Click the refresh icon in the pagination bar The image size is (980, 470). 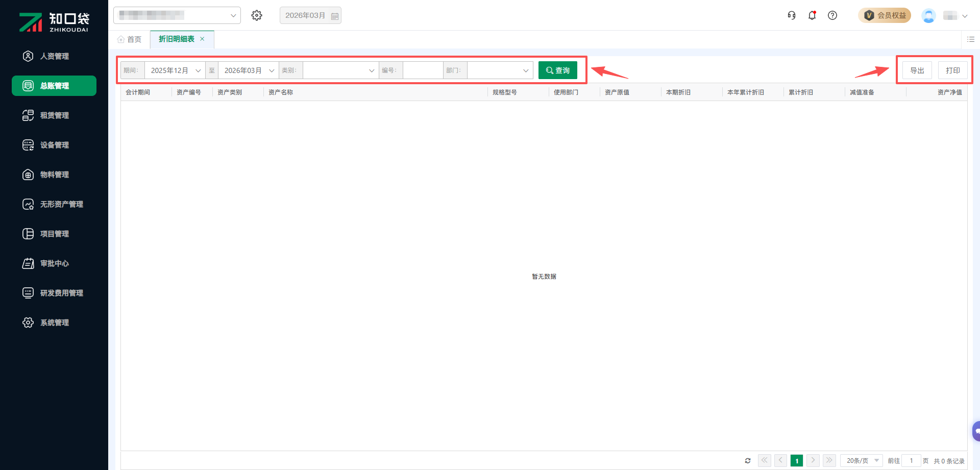pyautogui.click(x=748, y=461)
